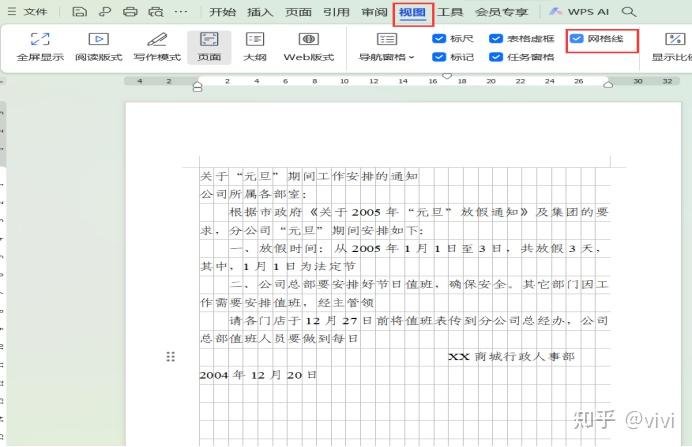The height and width of the screenshot is (447, 692).
Task: Switch to the Insert (插入) tab
Action: tap(260, 12)
